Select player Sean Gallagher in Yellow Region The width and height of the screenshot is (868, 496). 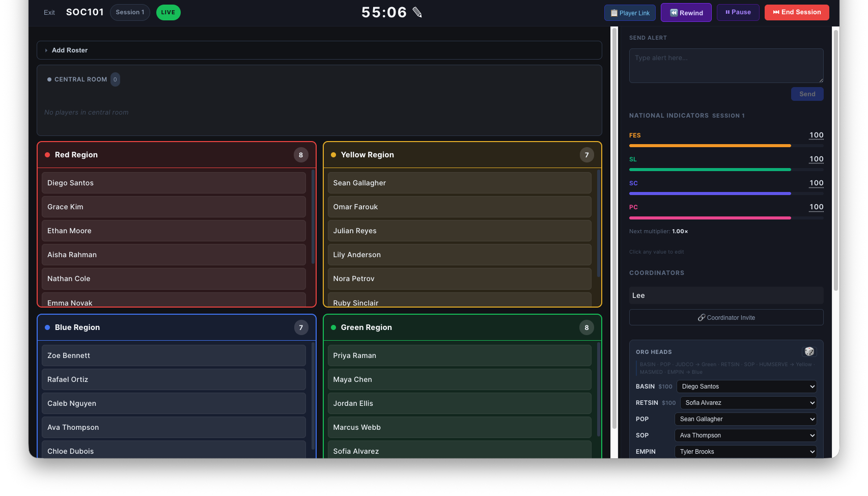[x=459, y=183]
